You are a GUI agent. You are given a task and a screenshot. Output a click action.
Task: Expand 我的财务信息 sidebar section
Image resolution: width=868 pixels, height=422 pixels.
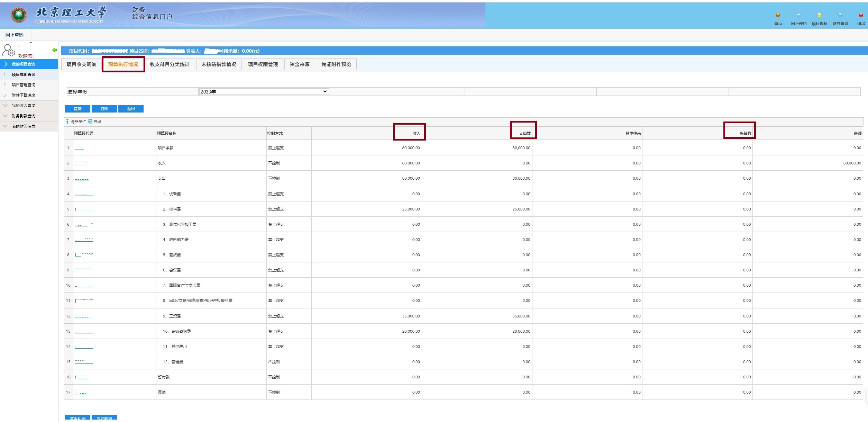(23, 126)
